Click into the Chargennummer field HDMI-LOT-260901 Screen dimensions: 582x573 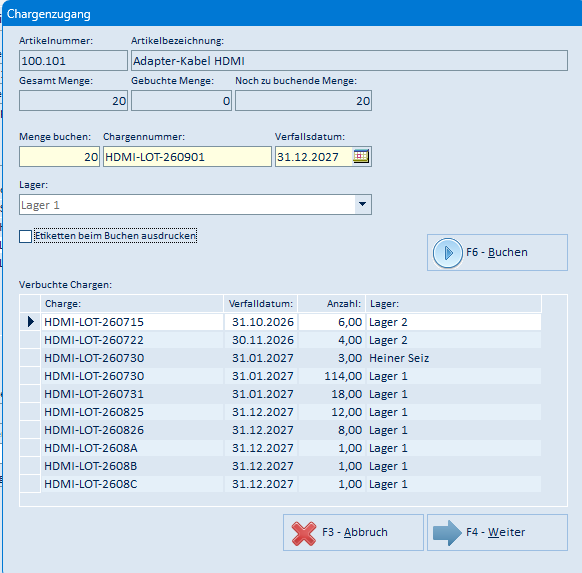[187, 157]
